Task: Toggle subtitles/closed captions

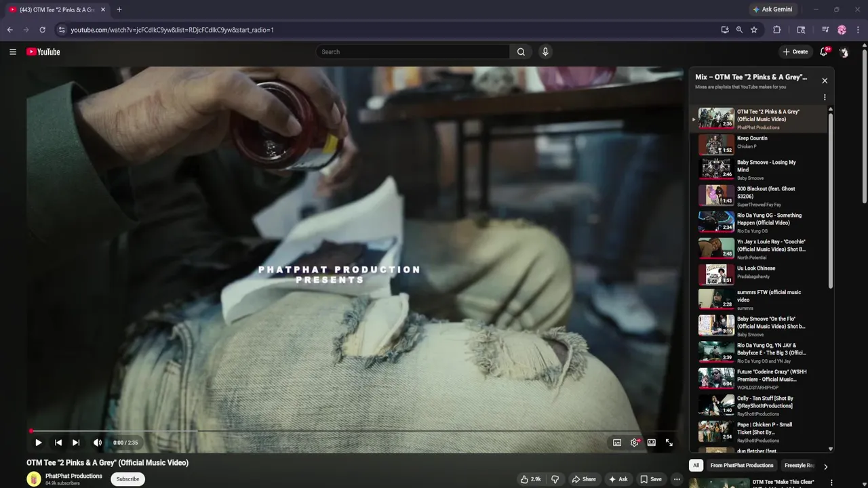Action: point(617,443)
